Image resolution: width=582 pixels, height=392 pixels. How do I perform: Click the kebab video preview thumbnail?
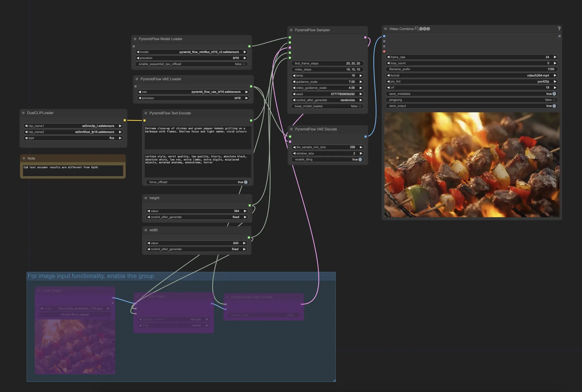point(472,165)
